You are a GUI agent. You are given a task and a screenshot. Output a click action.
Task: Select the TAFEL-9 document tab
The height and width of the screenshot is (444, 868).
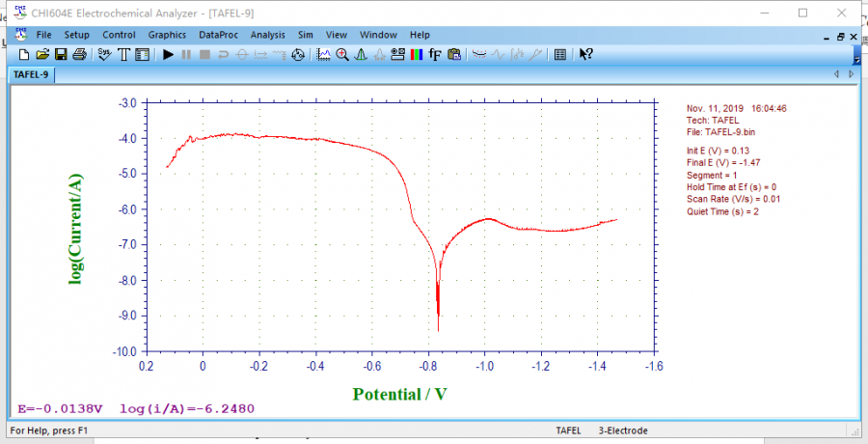[30, 74]
